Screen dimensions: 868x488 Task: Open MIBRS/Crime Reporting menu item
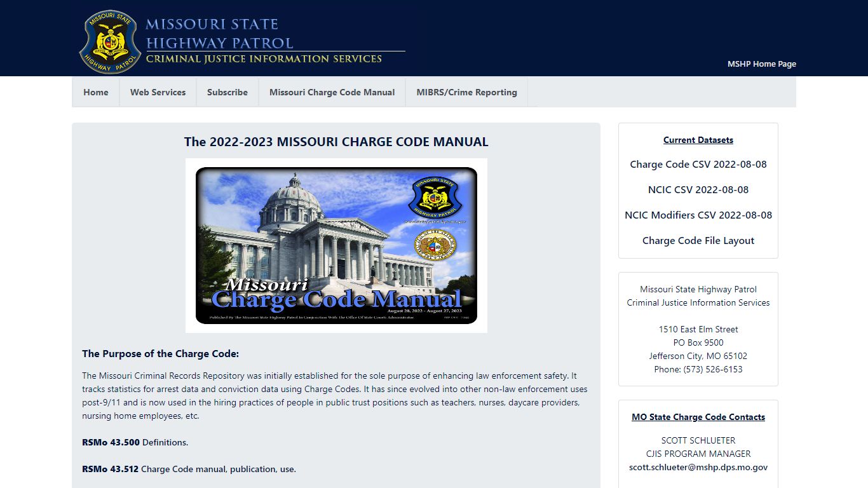467,92
